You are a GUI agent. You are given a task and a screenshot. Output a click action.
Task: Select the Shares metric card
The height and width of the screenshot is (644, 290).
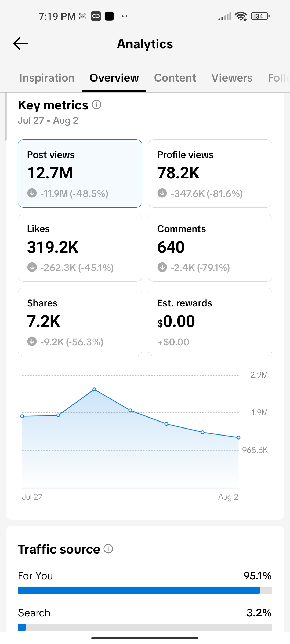[80, 322]
